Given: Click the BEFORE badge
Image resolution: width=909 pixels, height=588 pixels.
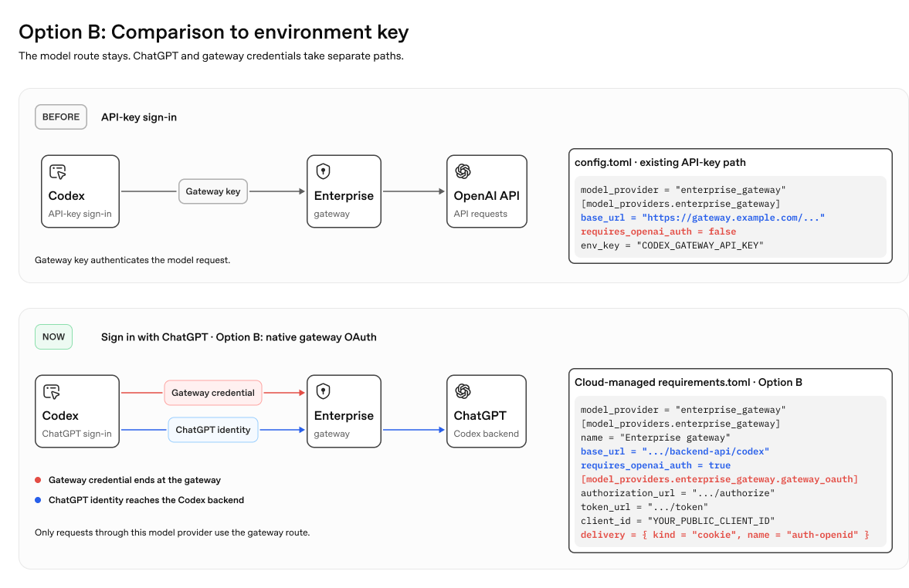Looking at the screenshot, I should click(x=61, y=117).
